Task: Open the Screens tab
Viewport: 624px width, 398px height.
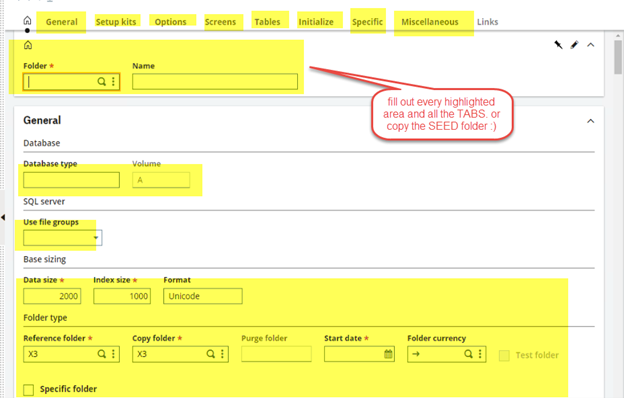Action: [220, 22]
